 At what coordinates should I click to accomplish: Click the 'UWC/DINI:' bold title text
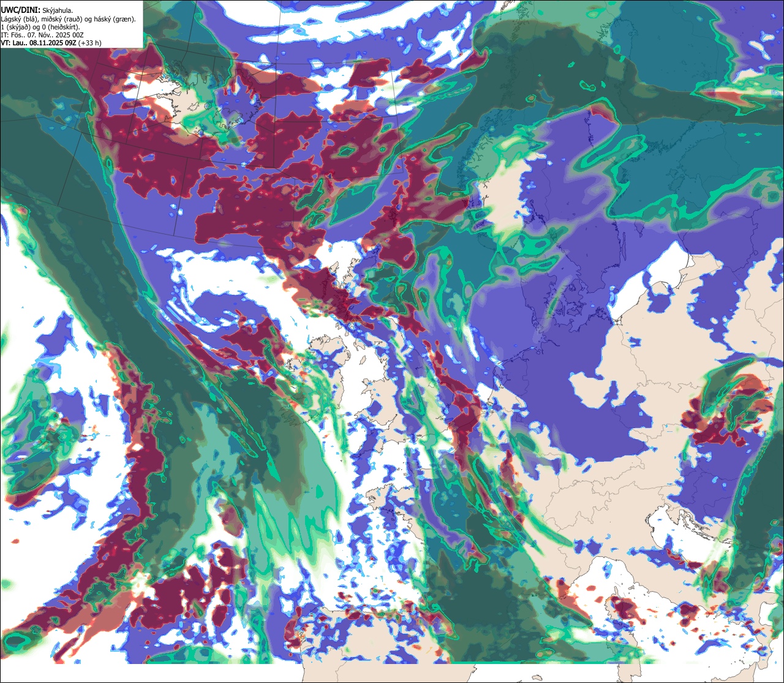click(21, 10)
